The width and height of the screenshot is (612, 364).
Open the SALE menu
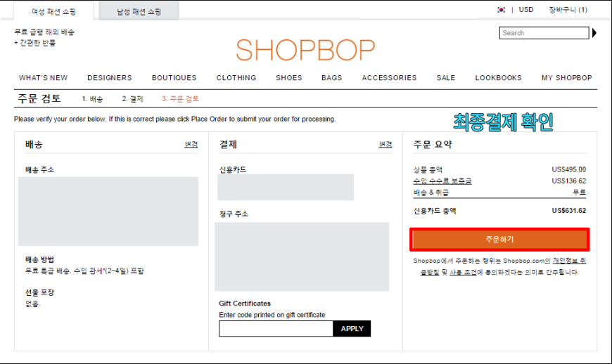pos(446,78)
